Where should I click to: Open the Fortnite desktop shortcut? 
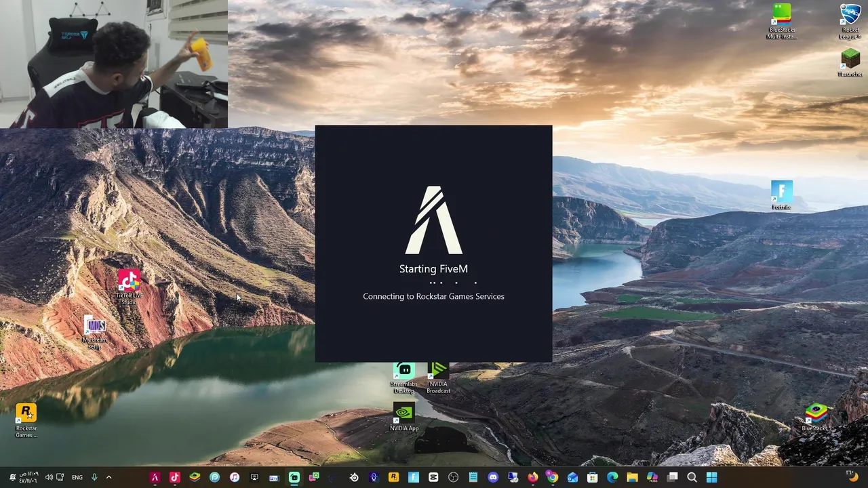[x=781, y=195]
